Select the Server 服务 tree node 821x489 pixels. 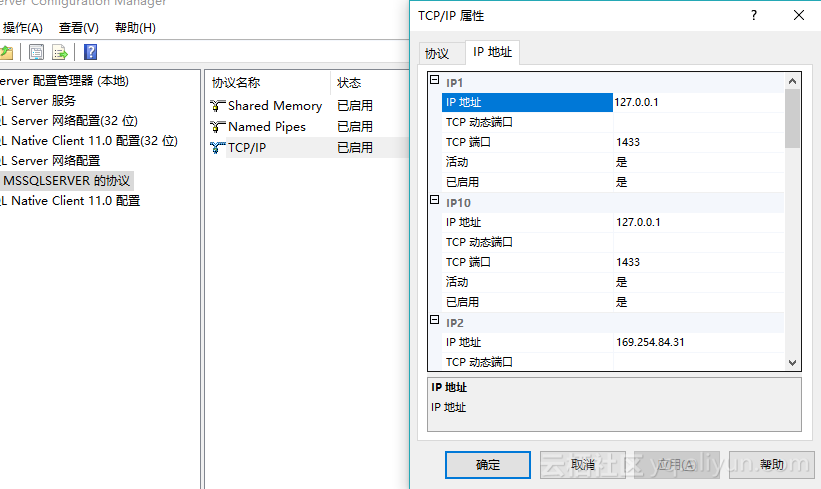point(38,101)
